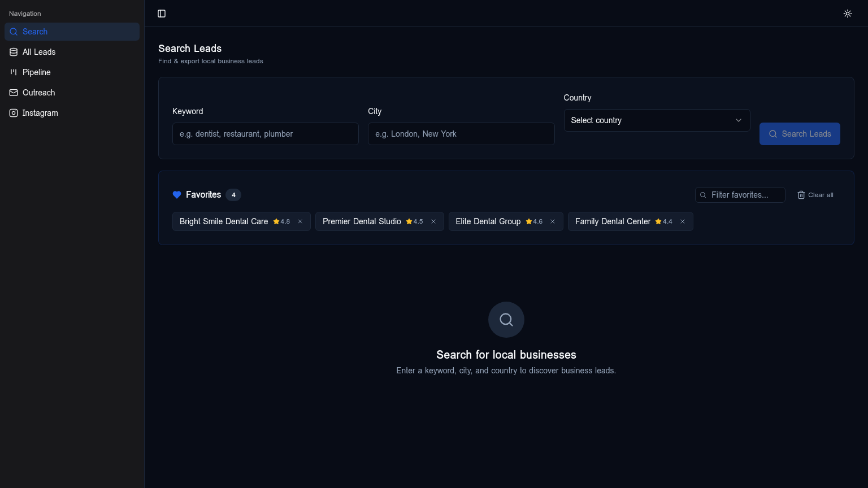Remove Bright Smile Dental Care from favorites

(300, 221)
